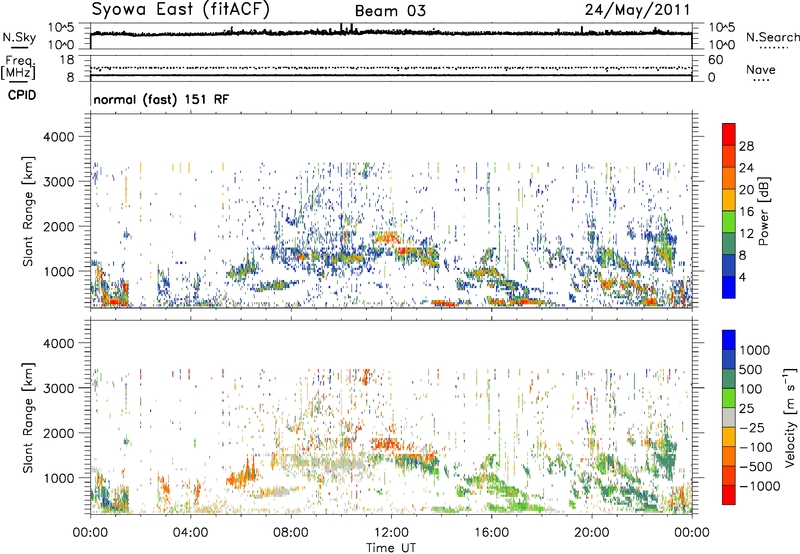Click the "1000" tick on the velocity panel axis
The image size is (800, 554).
[58, 478]
